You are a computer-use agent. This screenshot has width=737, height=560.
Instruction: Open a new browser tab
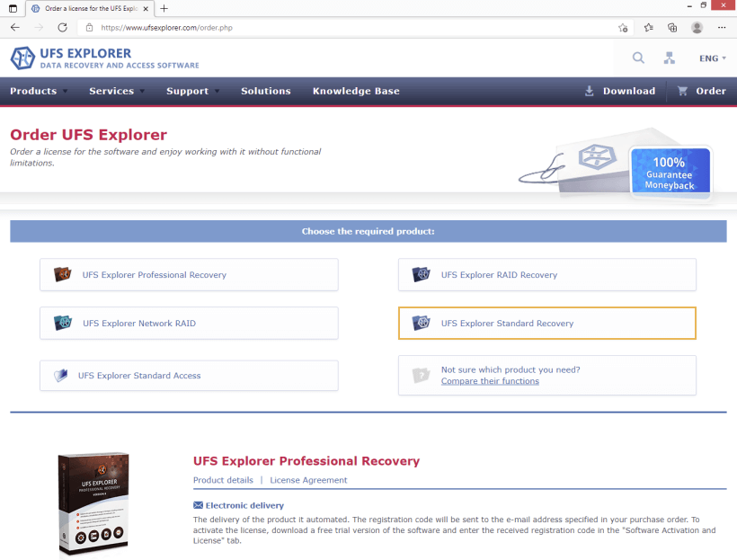point(164,8)
